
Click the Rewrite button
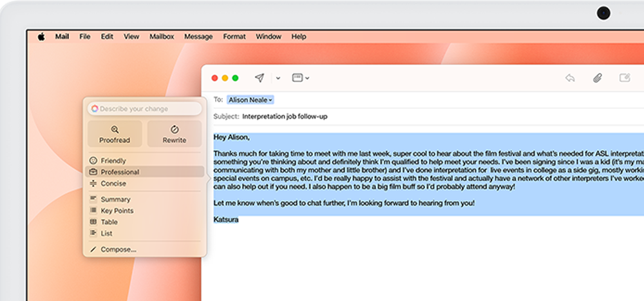tap(174, 134)
